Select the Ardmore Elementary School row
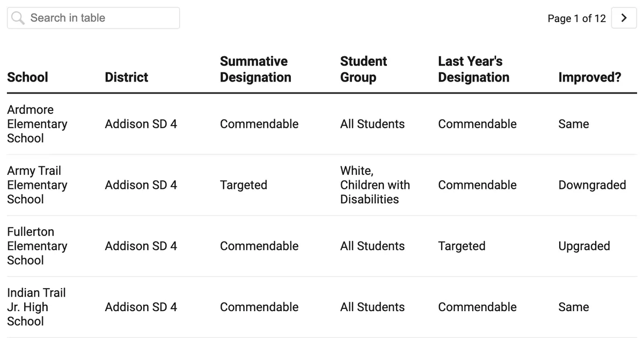The image size is (644, 338). pyautogui.click(x=37, y=124)
